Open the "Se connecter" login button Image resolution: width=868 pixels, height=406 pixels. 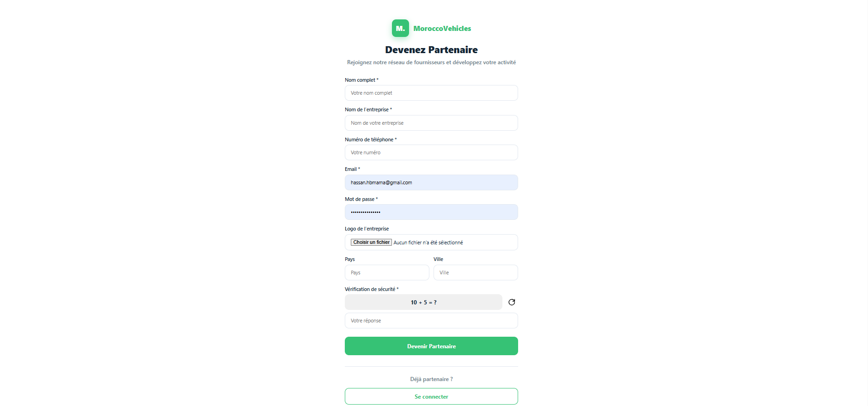[x=431, y=396]
